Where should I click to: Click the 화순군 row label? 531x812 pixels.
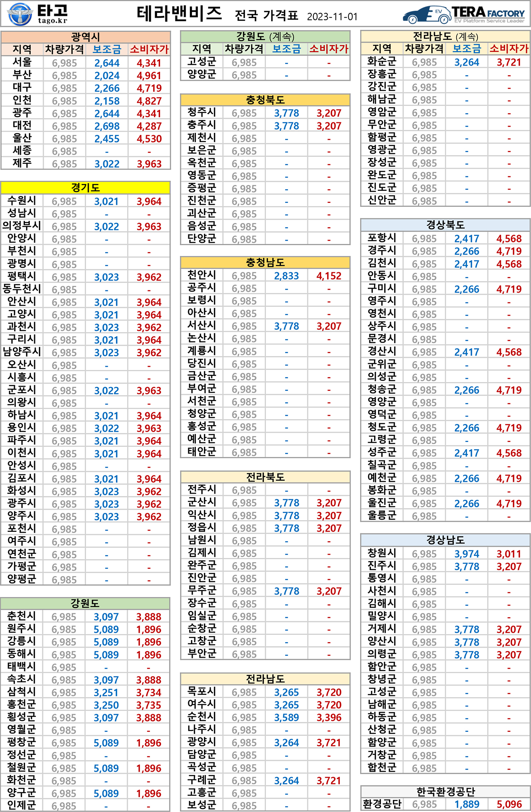382,62
